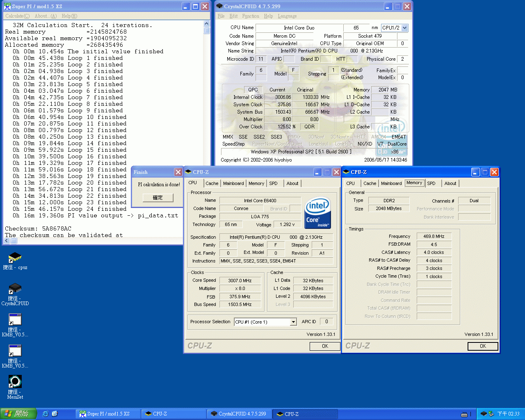Click the Super PI vertical scrollbar up arrow
Image resolution: width=525 pixels, height=420 pixels.
click(207, 24)
